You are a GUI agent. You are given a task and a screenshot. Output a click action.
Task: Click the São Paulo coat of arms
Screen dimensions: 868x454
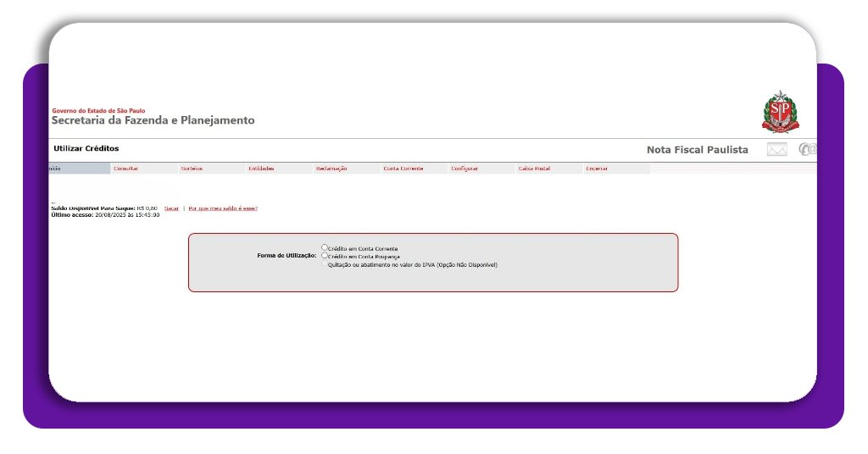click(779, 112)
